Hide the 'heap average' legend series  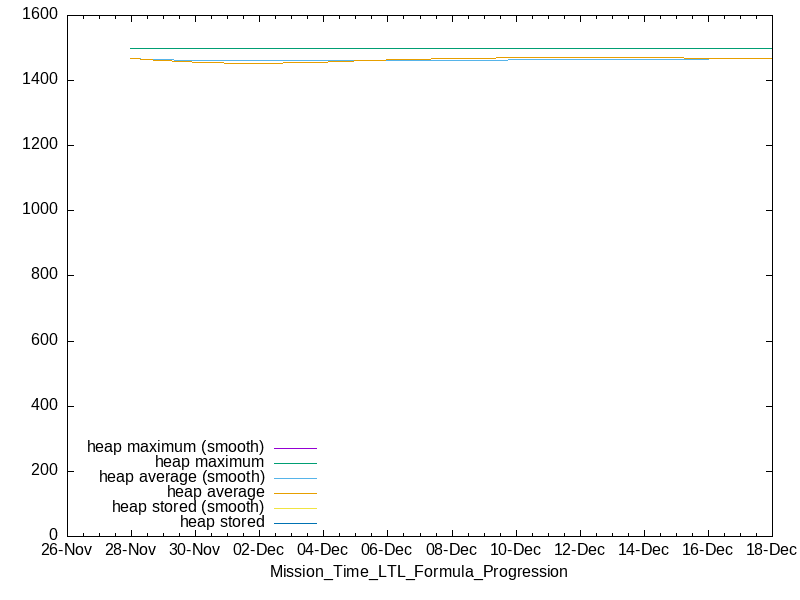[215, 492]
